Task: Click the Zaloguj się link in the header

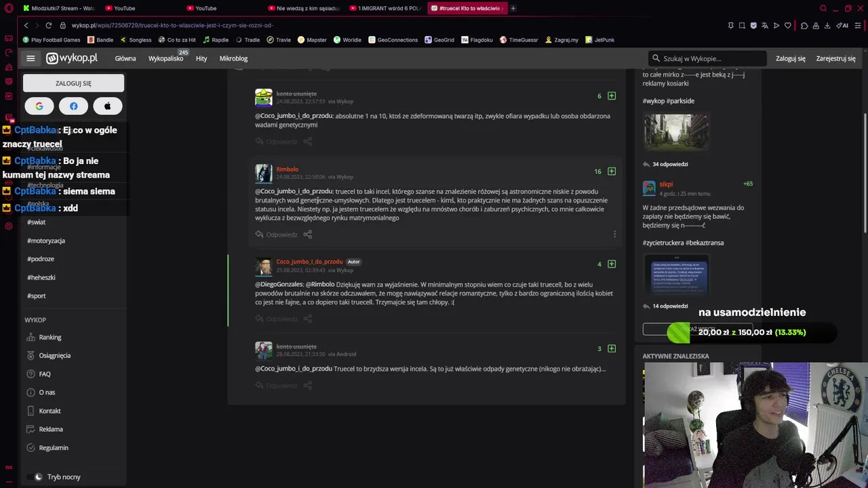Action: point(791,58)
